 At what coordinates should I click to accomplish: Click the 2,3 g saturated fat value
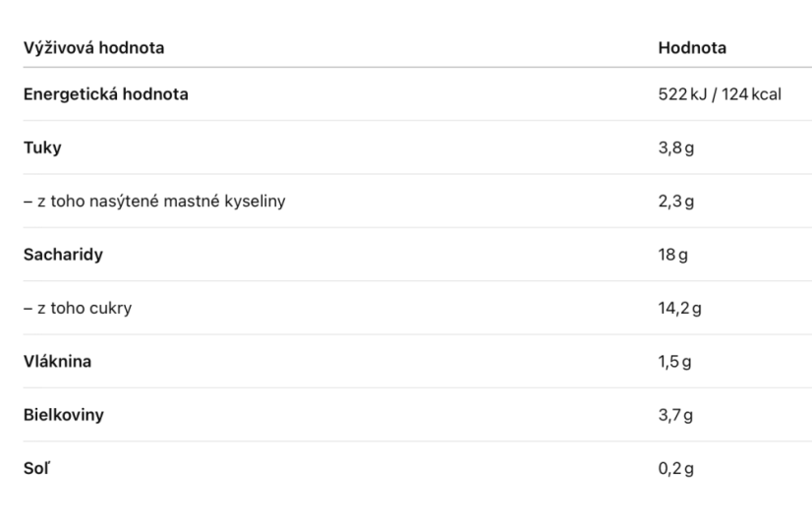pos(675,202)
